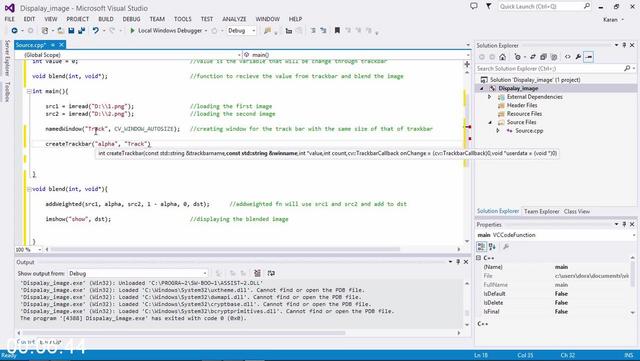This screenshot has width=640, height=361.
Task: Click Sync with Active Document icon
Action: point(533,57)
